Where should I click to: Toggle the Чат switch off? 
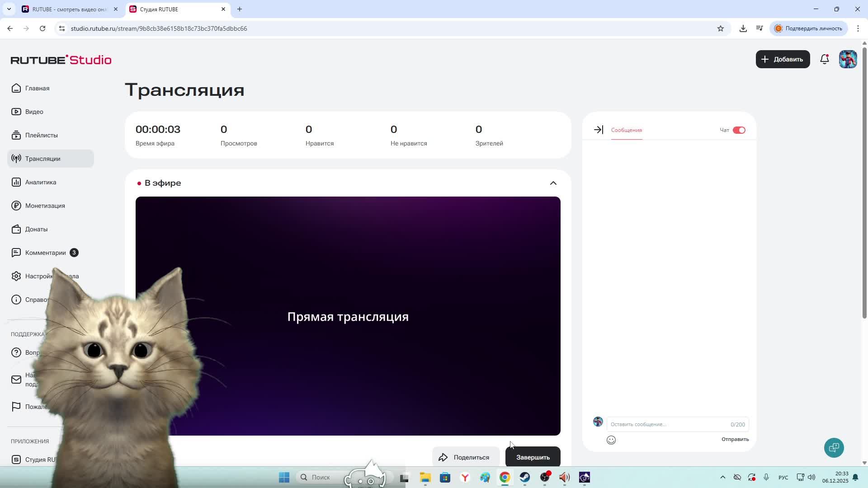(739, 130)
